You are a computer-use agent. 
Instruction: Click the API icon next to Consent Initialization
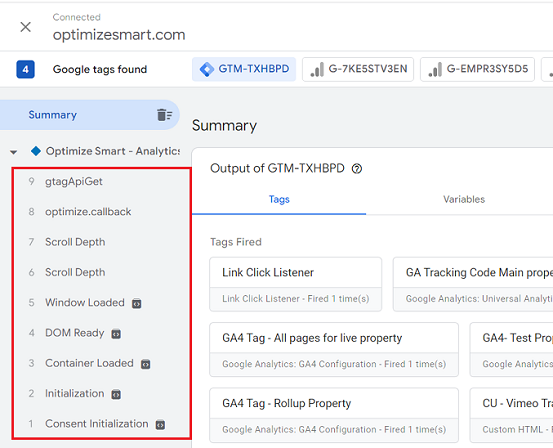click(160, 424)
